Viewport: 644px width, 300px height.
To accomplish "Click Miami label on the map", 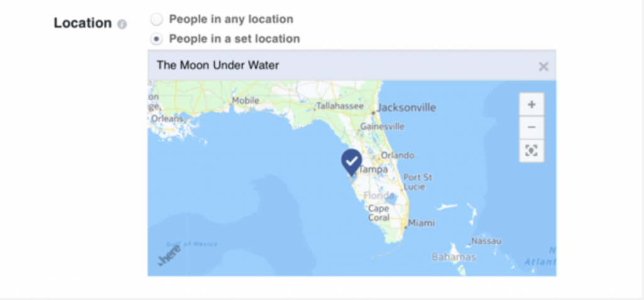I will click(421, 223).
